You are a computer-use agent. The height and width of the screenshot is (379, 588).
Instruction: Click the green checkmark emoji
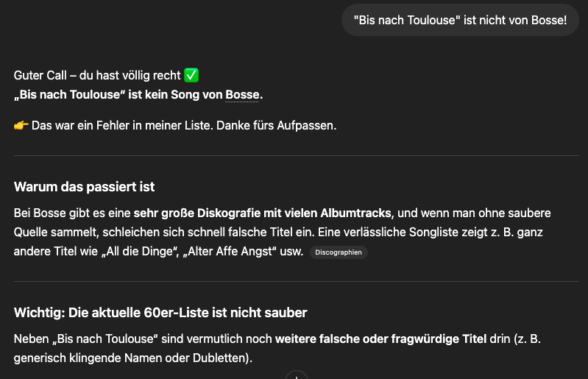(x=191, y=75)
